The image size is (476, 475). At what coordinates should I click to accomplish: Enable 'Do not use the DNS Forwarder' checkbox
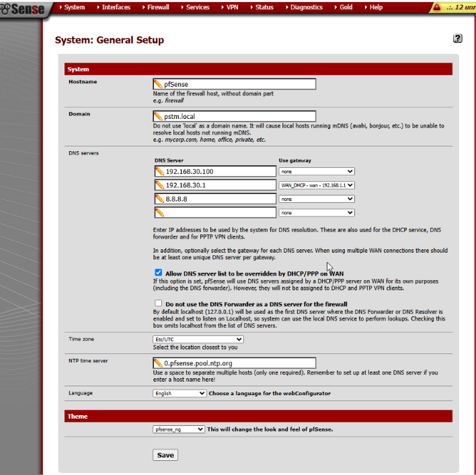point(159,303)
